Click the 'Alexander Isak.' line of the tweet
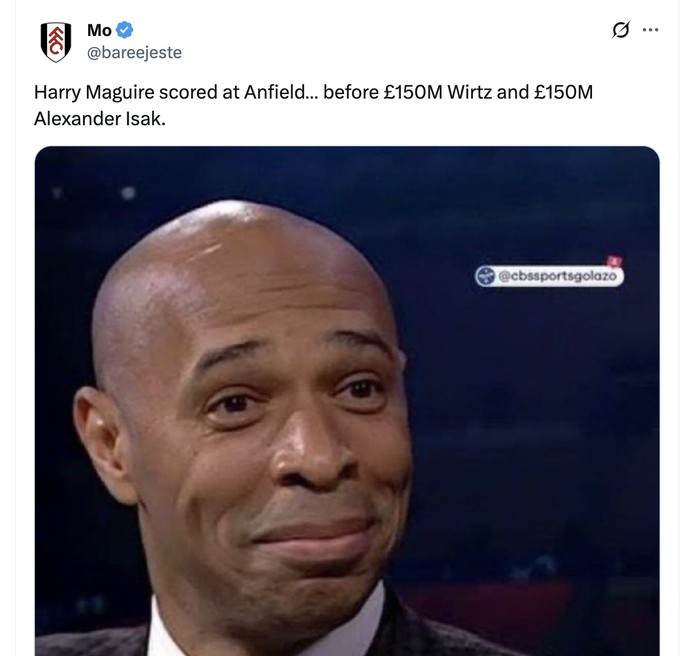 [x=100, y=119]
